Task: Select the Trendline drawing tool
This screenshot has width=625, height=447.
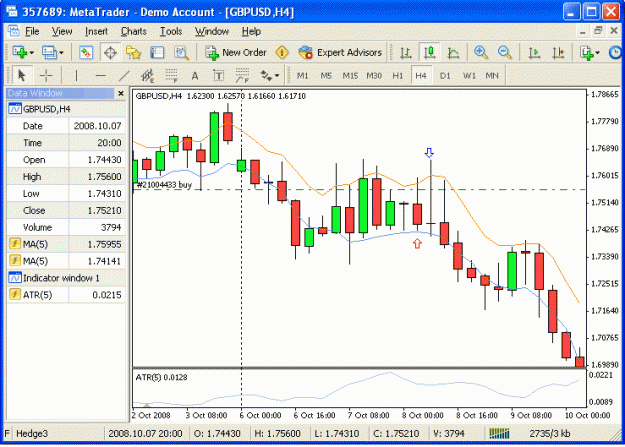Action: tap(124, 75)
